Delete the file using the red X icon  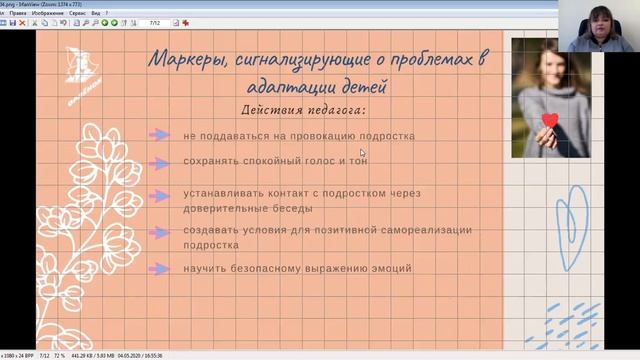point(22,23)
